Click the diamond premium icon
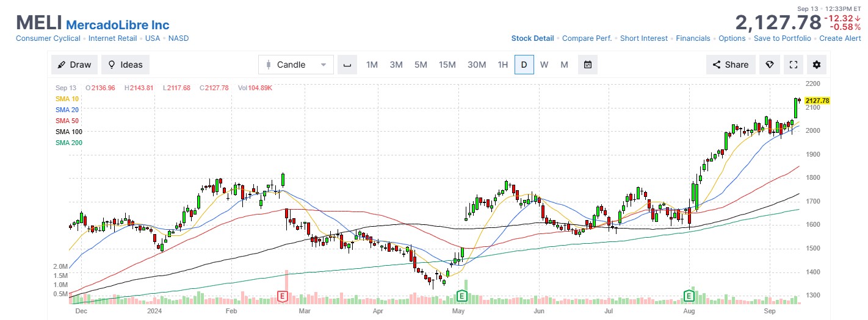The width and height of the screenshot is (868, 320). coord(770,65)
